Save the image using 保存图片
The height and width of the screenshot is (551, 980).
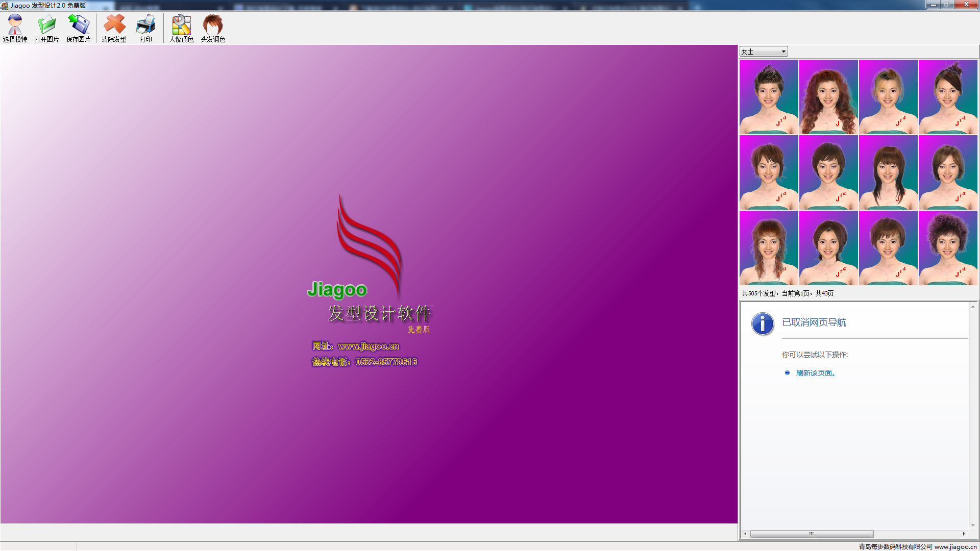pyautogui.click(x=78, y=28)
